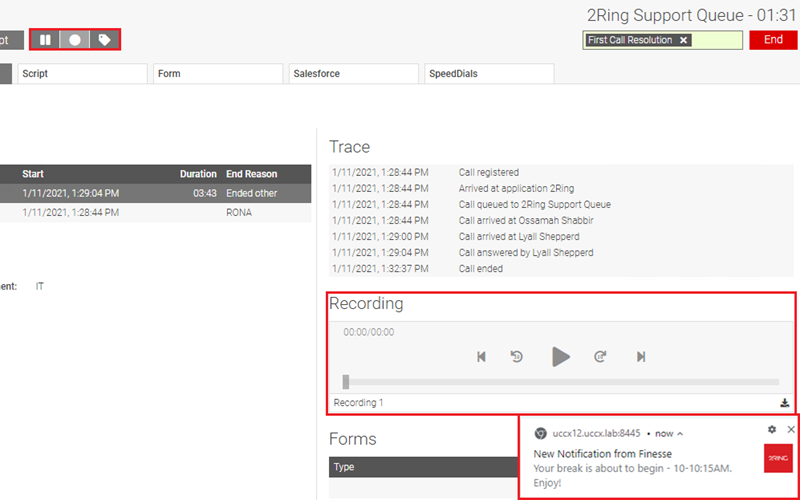Viewport: 800px width, 500px height.
Task: Click the Type column header in Forms
Action: 344,467
